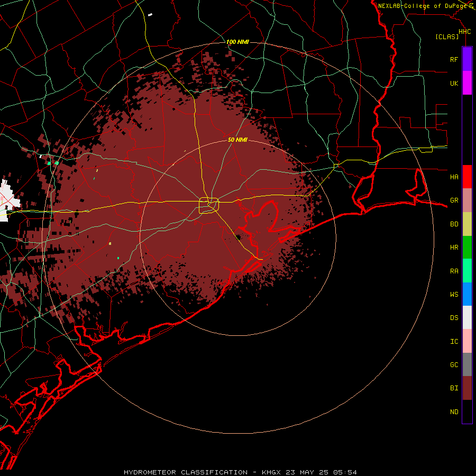Click the IC legend label
This screenshot has width=476, height=476.
pyautogui.click(x=454, y=342)
